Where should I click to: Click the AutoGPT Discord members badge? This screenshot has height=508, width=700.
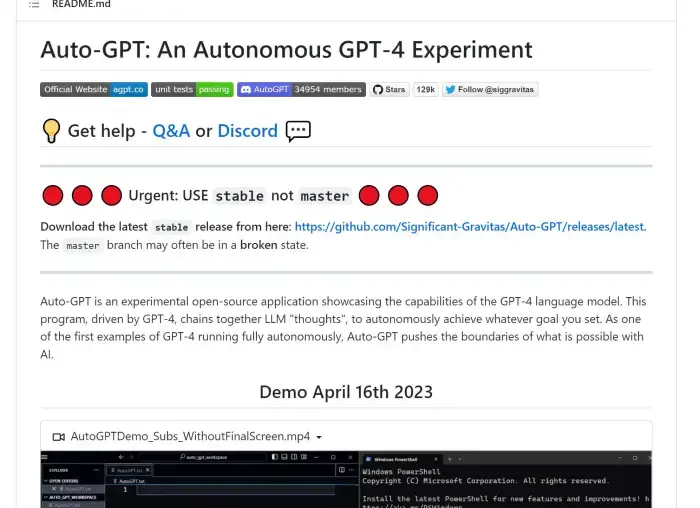coord(301,89)
